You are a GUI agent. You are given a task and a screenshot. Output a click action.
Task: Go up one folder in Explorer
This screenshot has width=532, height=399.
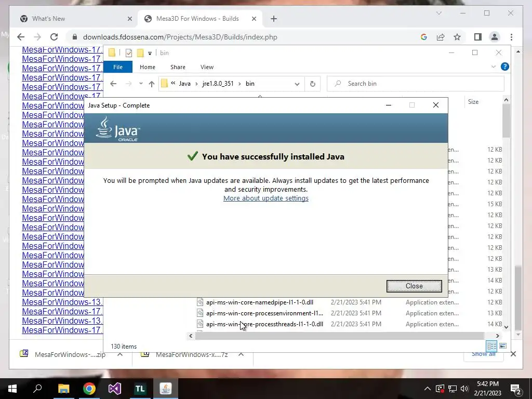tap(151, 84)
